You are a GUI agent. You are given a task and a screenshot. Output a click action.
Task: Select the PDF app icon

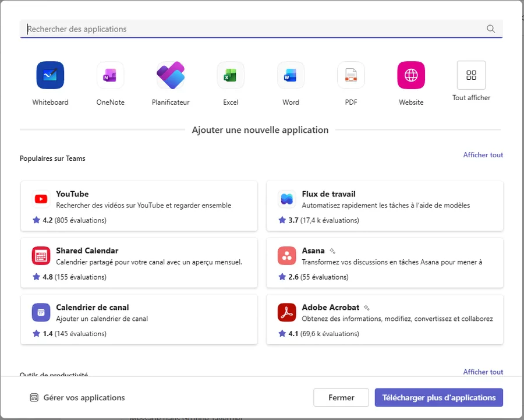coord(351,75)
